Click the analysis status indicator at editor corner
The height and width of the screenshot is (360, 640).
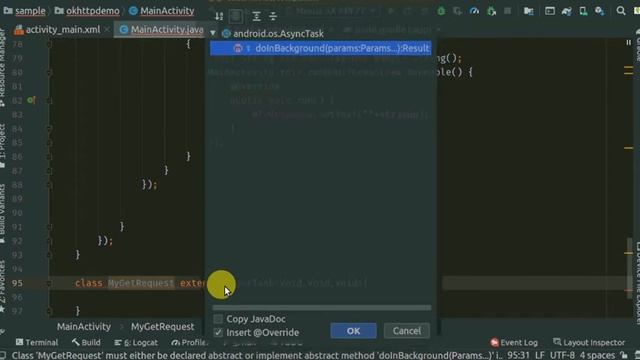click(629, 42)
